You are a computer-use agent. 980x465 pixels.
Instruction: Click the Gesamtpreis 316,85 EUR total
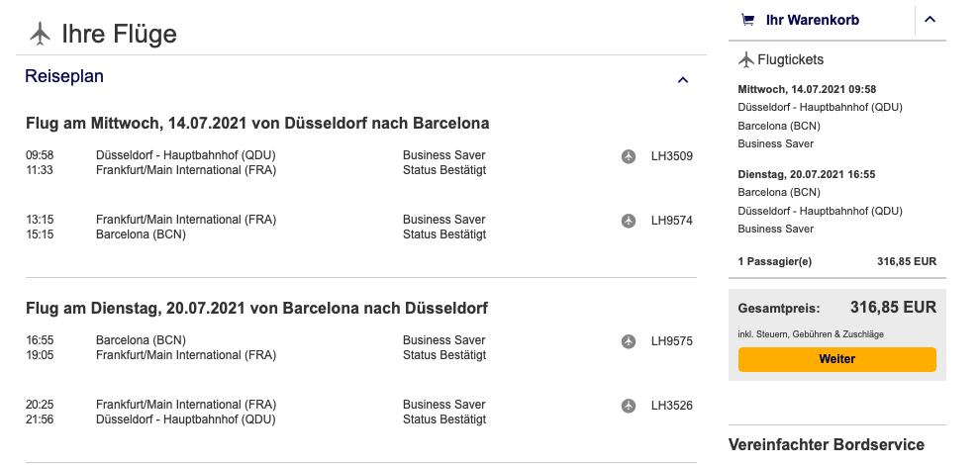point(893,308)
